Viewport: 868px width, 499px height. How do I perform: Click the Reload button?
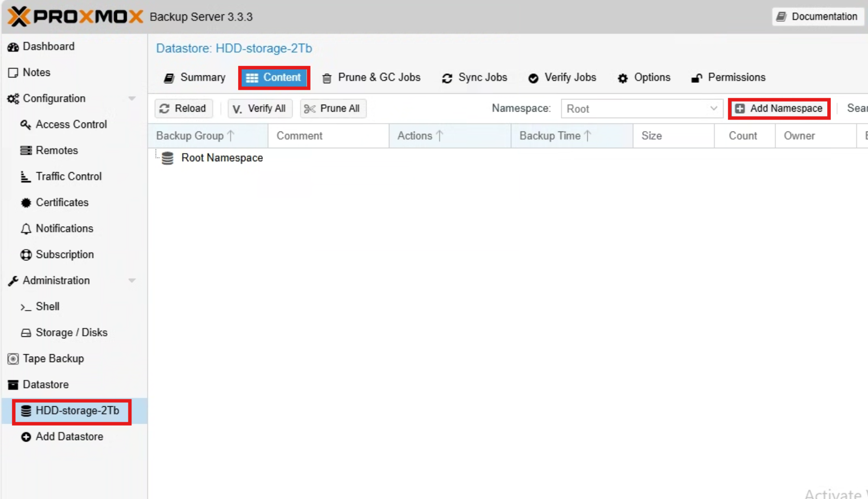click(x=184, y=109)
